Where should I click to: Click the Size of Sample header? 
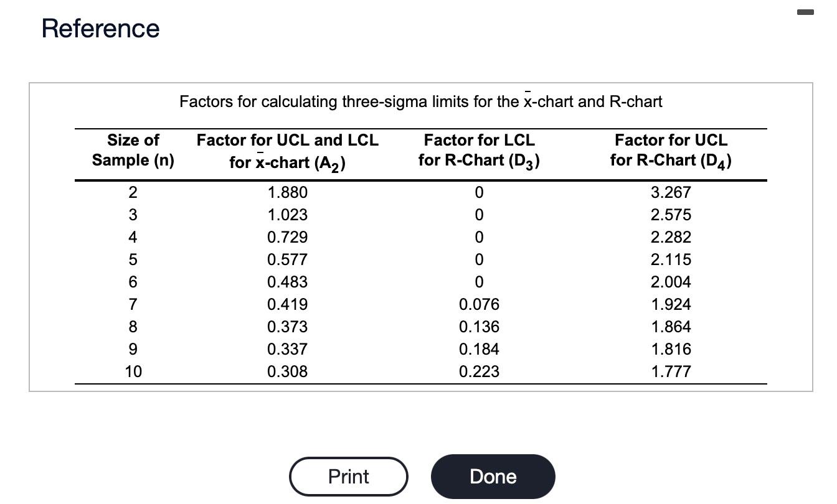[133, 150]
